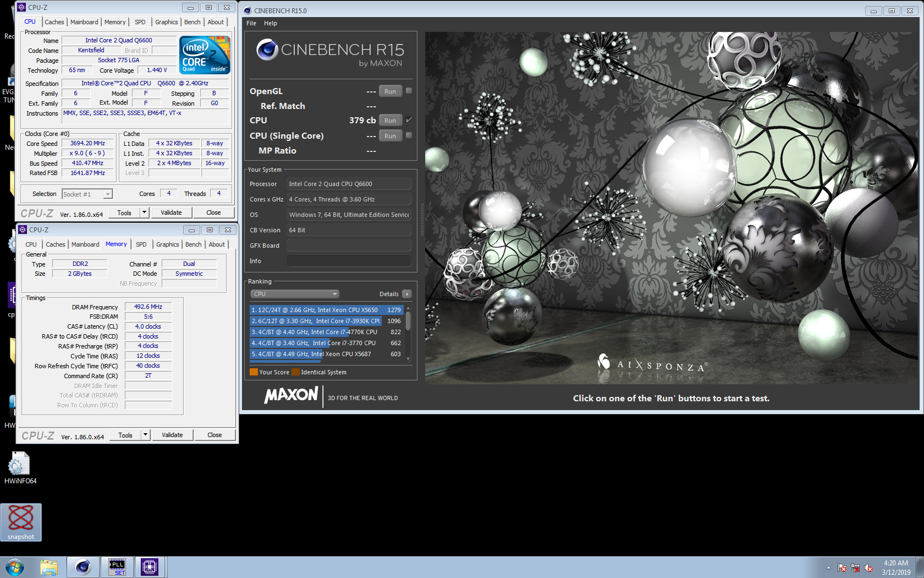Open the ranking Details arrow button

pyautogui.click(x=407, y=294)
